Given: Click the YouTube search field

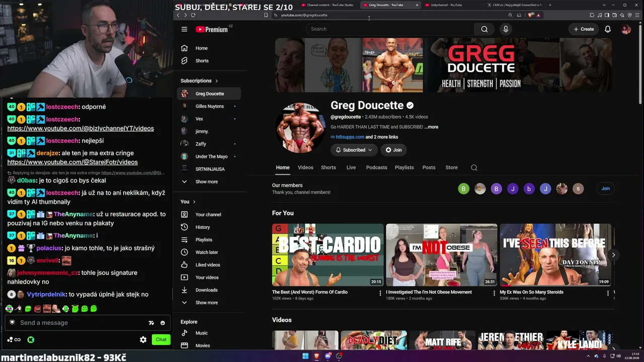Looking at the screenshot, I should coord(390,29).
